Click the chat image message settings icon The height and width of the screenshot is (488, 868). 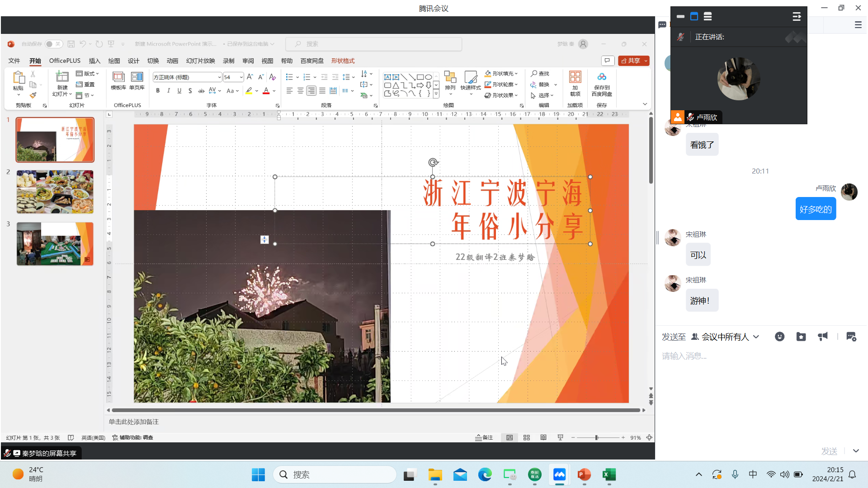851,337
